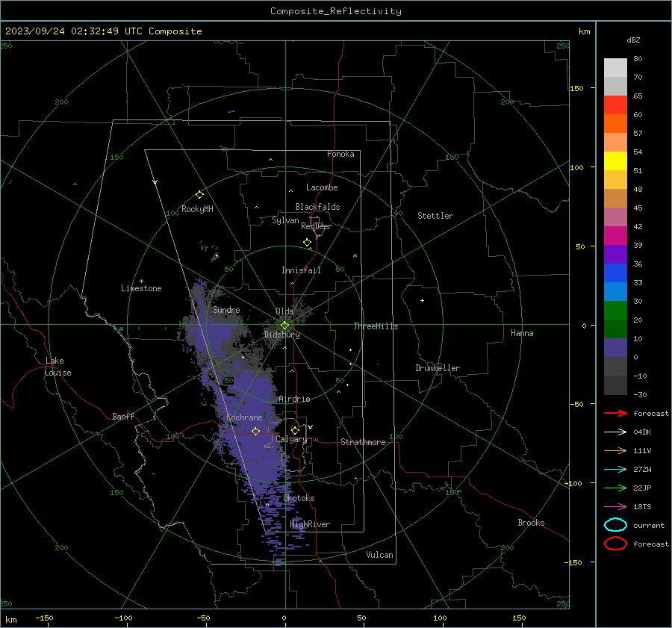Image resolution: width=672 pixels, height=628 pixels.
Task: Click the Calgary map label
Action: pyautogui.click(x=291, y=439)
